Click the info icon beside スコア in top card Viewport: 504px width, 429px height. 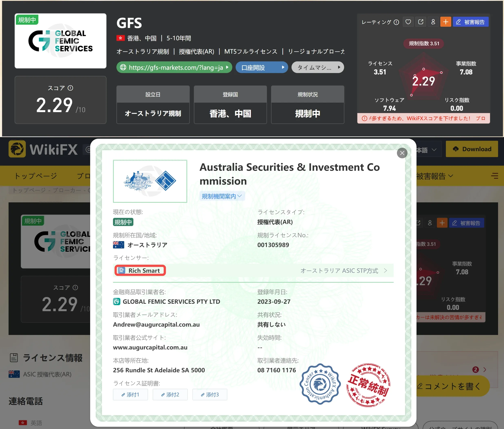(70, 88)
